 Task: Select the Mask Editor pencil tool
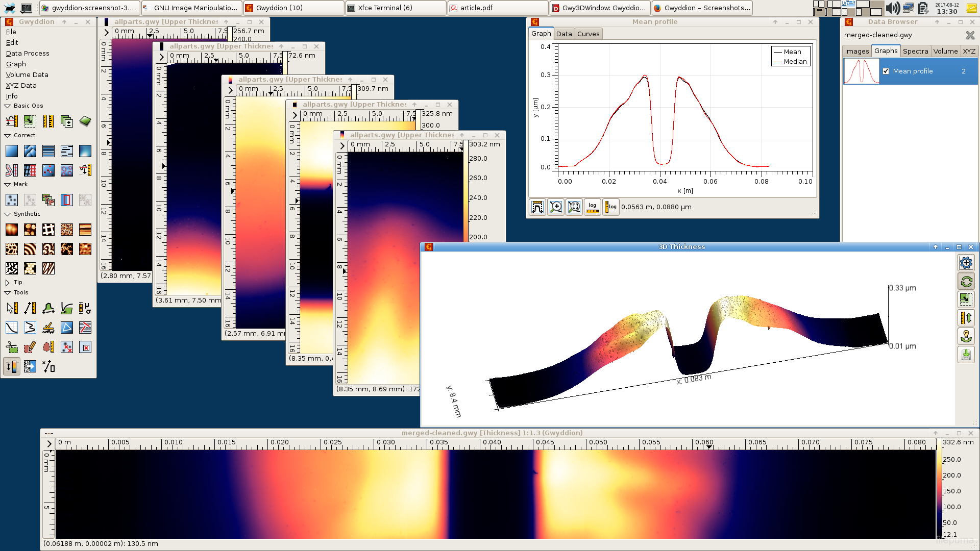[30, 347]
